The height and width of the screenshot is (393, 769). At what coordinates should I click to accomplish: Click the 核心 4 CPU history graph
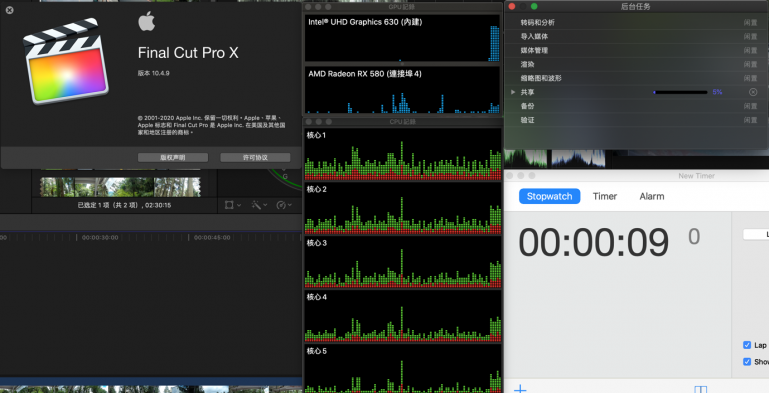403,316
